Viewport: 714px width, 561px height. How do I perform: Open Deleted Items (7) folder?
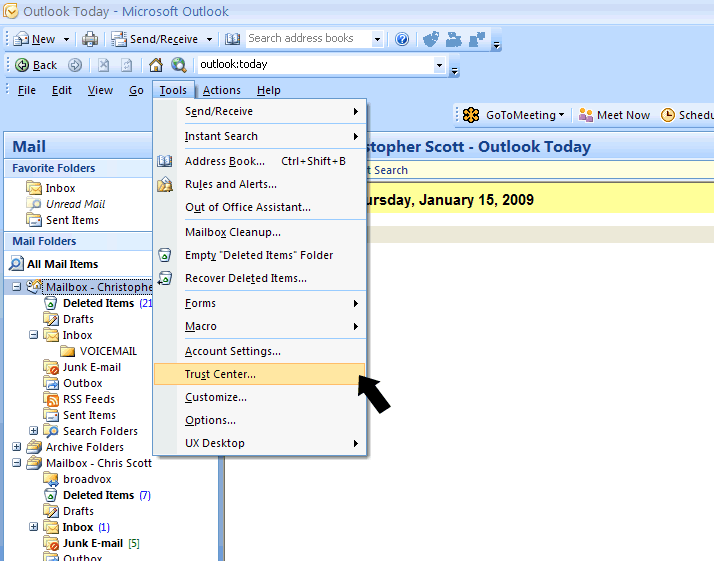click(x=98, y=495)
